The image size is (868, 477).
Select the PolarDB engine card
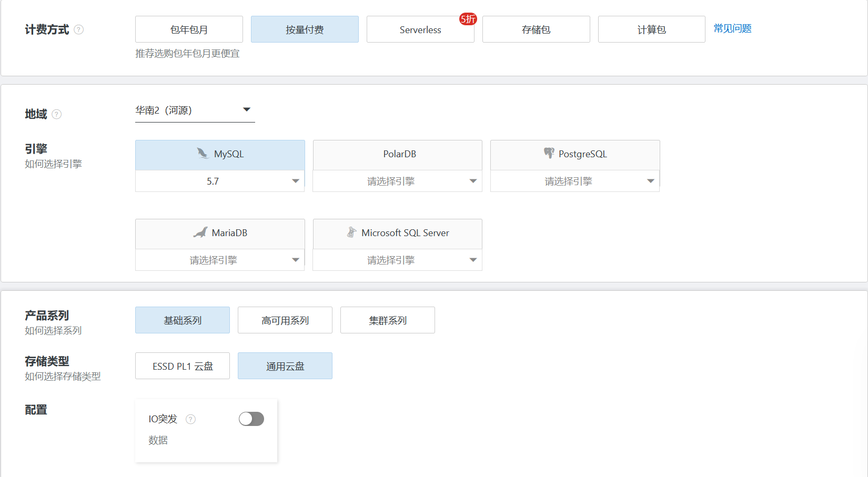(398, 155)
